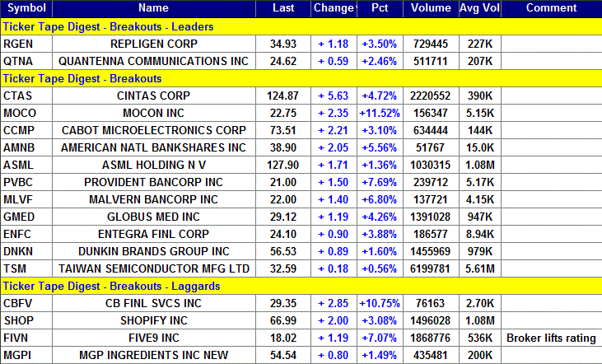The height and width of the screenshot is (364, 602).
Task: Sort by the Name column header
Action: tap(153, 8)
